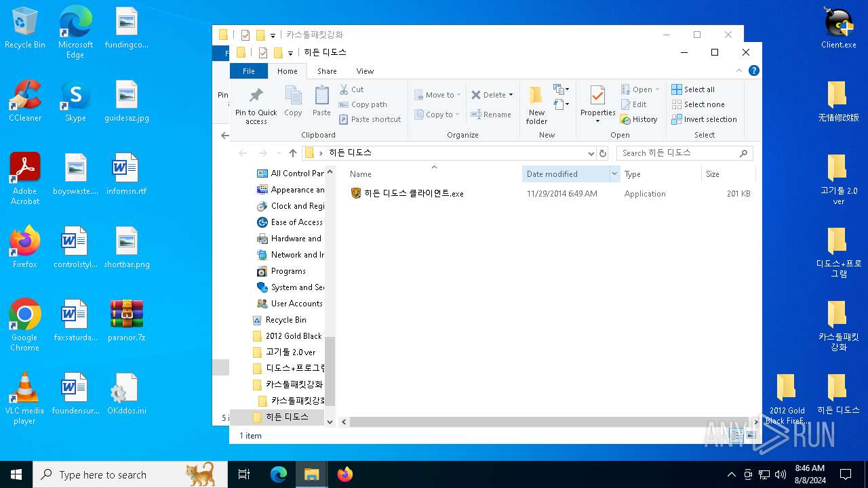Open CCleaner desktop shortcut
This screenshot has height=488, width=868.
tap(25, 101)
